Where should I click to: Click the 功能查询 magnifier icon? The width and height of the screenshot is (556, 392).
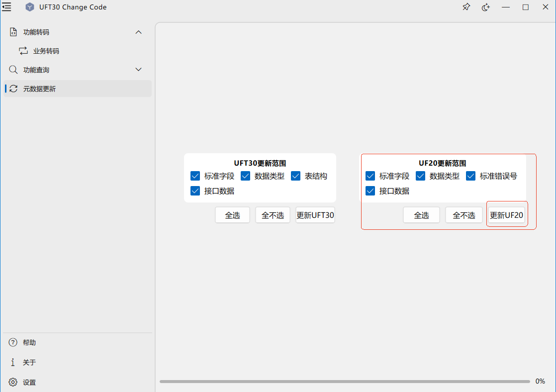coord(13,70)
